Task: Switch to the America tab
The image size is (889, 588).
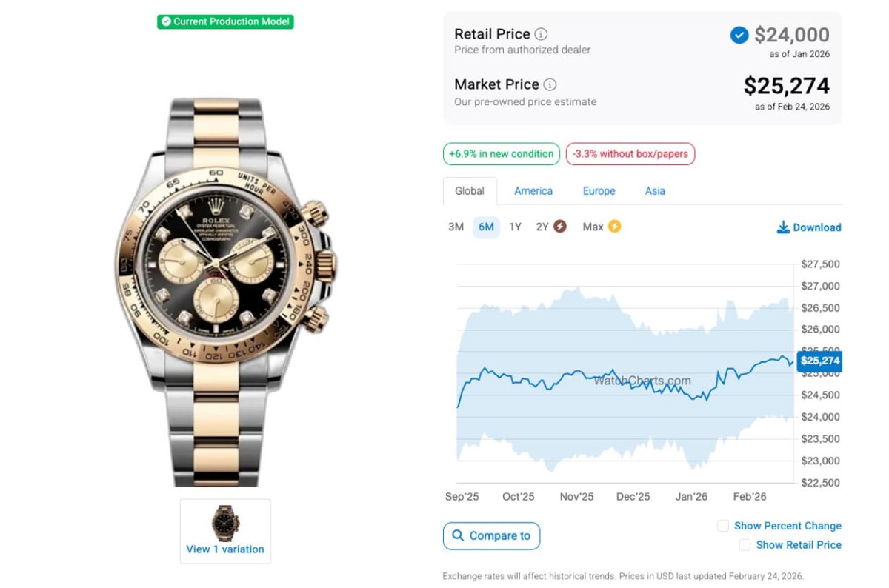Action: pyautogui.click(x=533, y=191)
